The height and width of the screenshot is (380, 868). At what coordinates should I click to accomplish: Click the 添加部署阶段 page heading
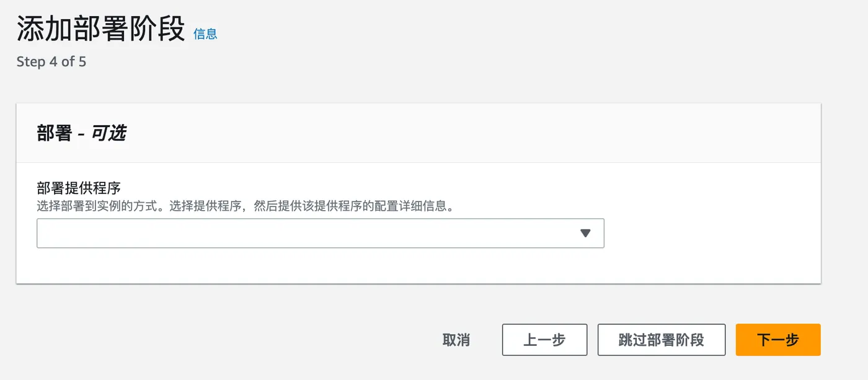pos(100,29)
